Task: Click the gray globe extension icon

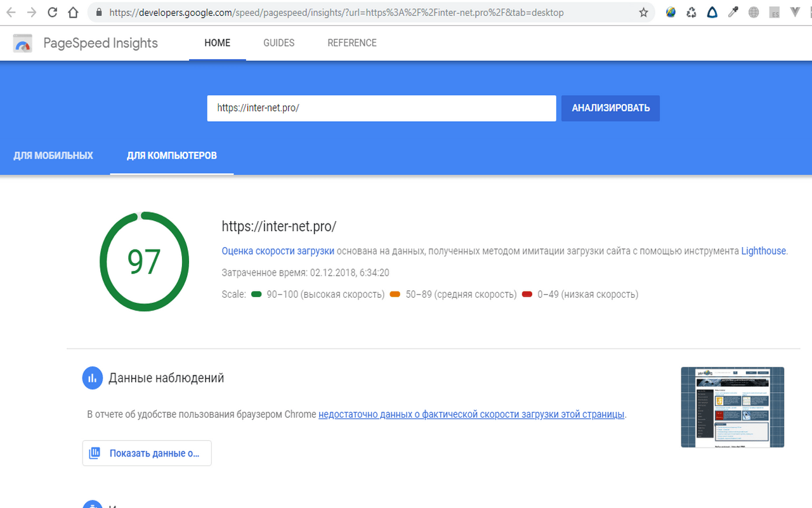Action: [754, 12]
